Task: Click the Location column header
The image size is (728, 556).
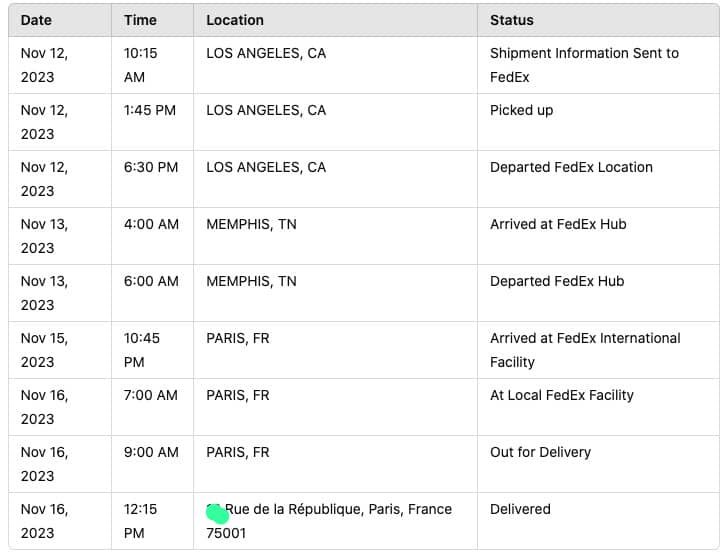Action: tap(235, 20)
